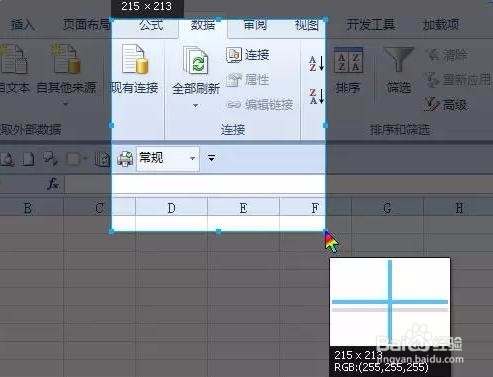Select column C header
Image resolution: width=493 pixels, height=377 pixels.
(x=99, y=208)
